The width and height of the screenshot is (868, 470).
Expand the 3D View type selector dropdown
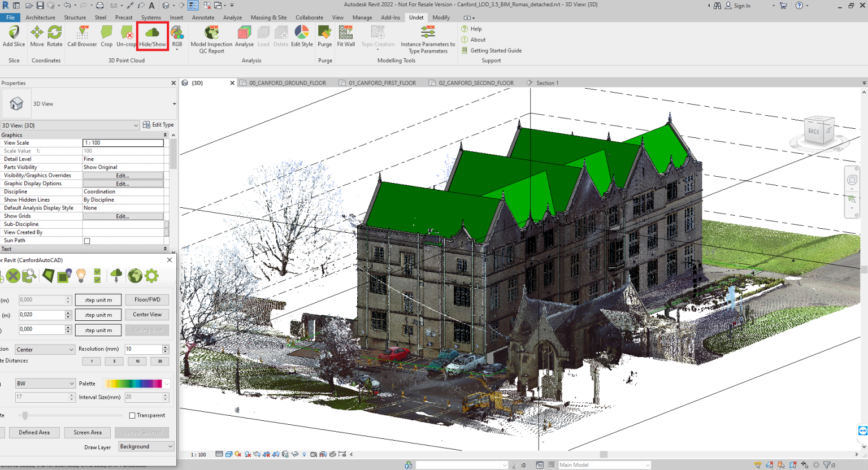pyautogui.click(x=174, y=104)
